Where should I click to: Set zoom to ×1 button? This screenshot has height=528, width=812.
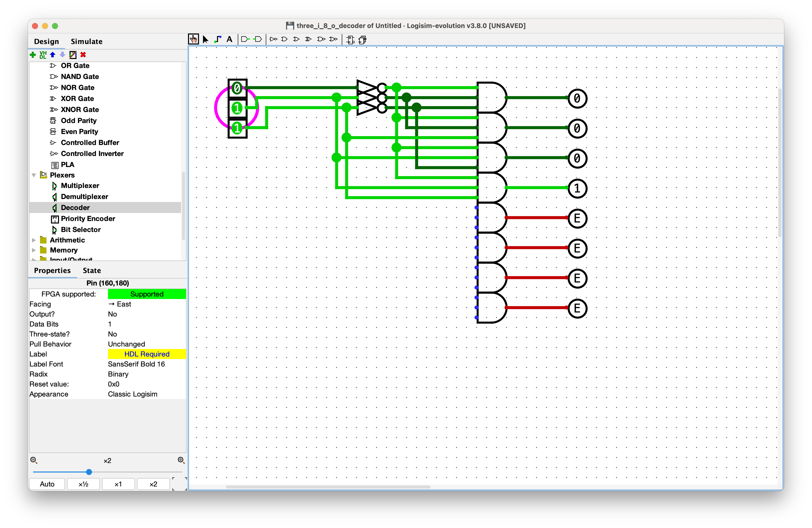click(118, 484)
